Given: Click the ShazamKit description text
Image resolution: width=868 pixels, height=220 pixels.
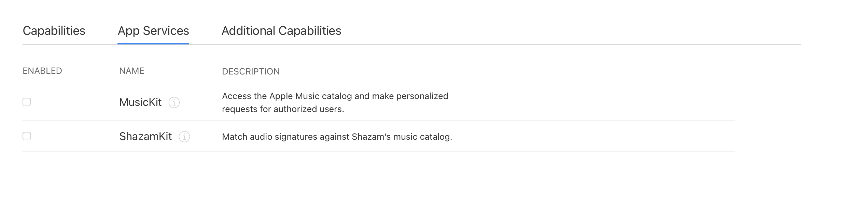Looking at the screenshot, I should [x=337, y=137].
